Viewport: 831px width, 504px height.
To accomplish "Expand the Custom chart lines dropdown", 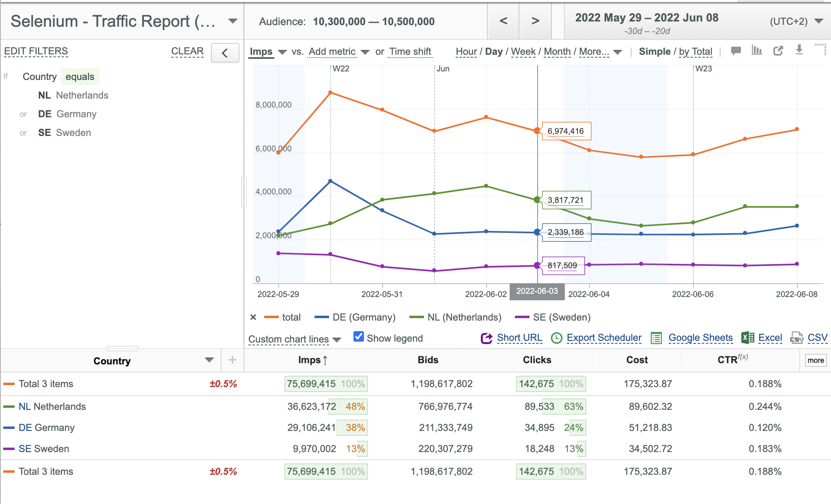I will [295, 339].
